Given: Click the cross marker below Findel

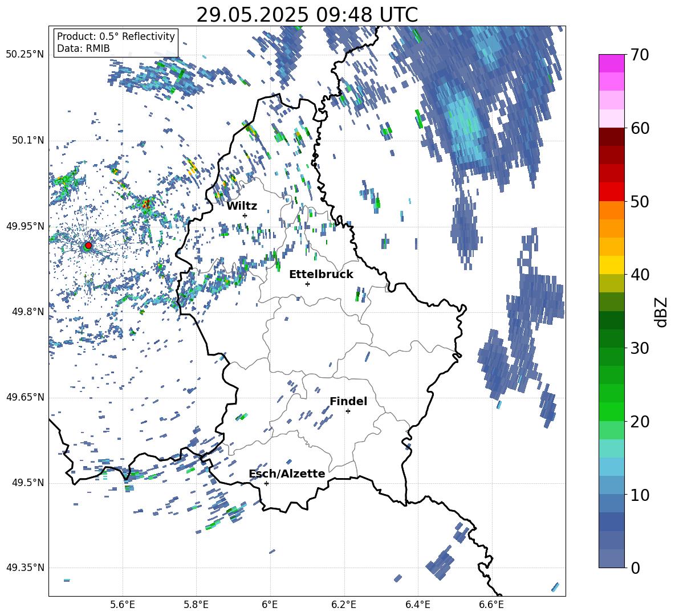Looking at the screenshot, I should (x=348, y=411).
